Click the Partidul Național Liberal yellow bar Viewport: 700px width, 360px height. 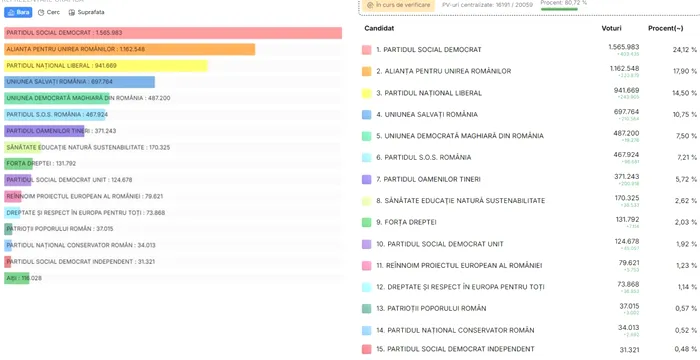click(106, 66)
